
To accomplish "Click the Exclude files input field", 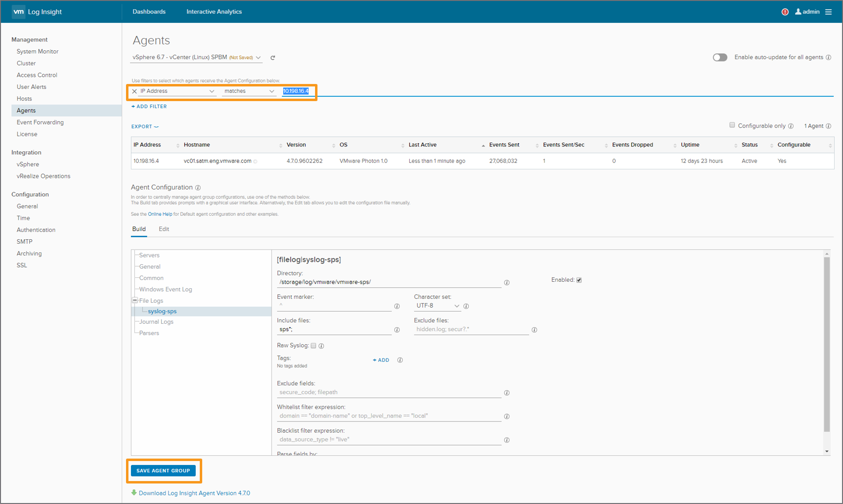I will (471, 330).
